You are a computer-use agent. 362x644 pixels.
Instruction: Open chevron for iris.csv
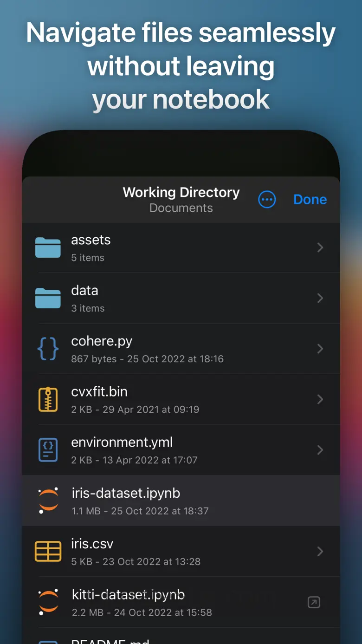pyautogui.click(x=320, y=551)
